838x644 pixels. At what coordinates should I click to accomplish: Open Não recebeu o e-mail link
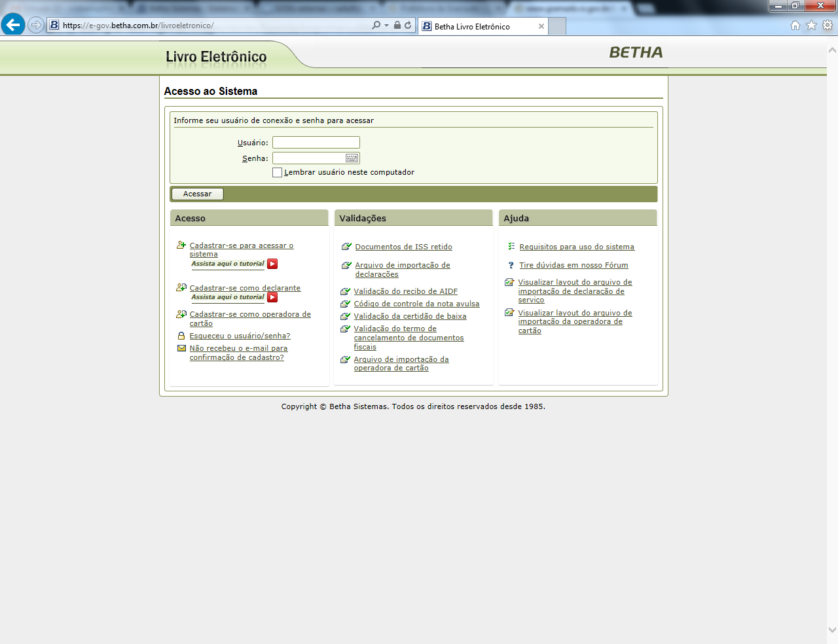coord(238,353)
